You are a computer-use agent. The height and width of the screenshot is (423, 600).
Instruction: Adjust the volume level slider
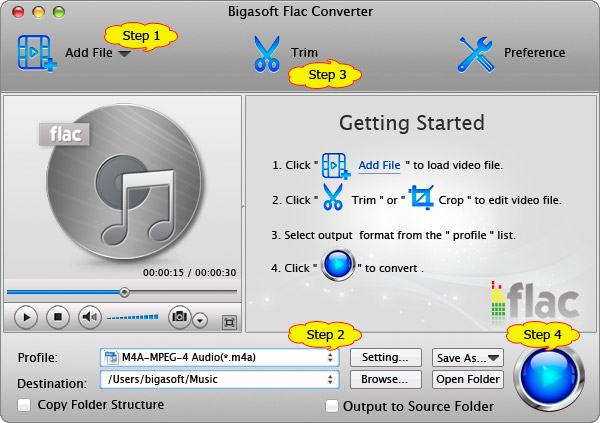tap(132, 317)
